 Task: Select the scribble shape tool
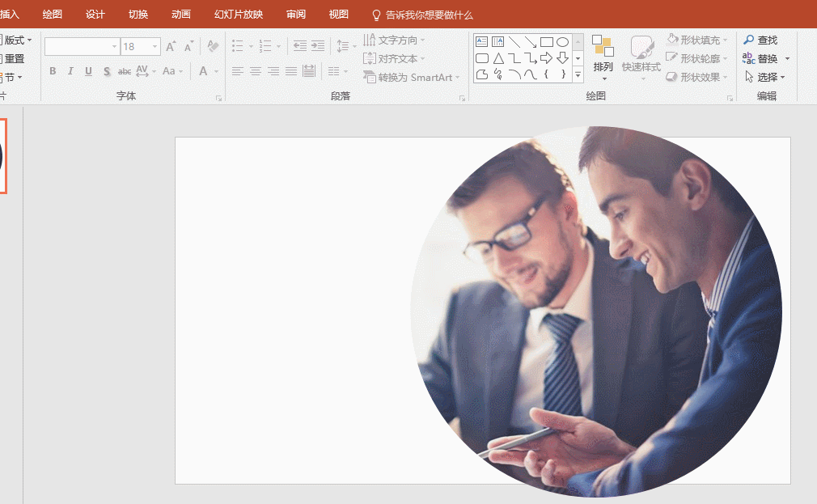[498, 74]
